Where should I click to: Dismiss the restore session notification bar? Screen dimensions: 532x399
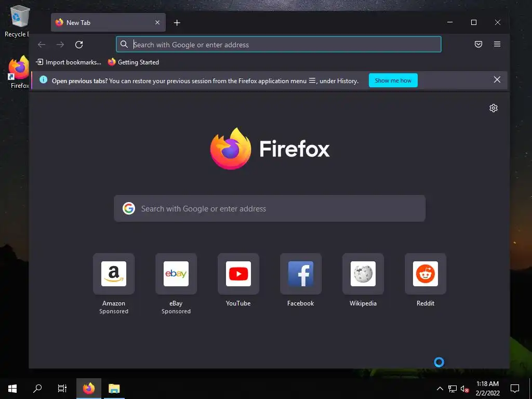497,79
